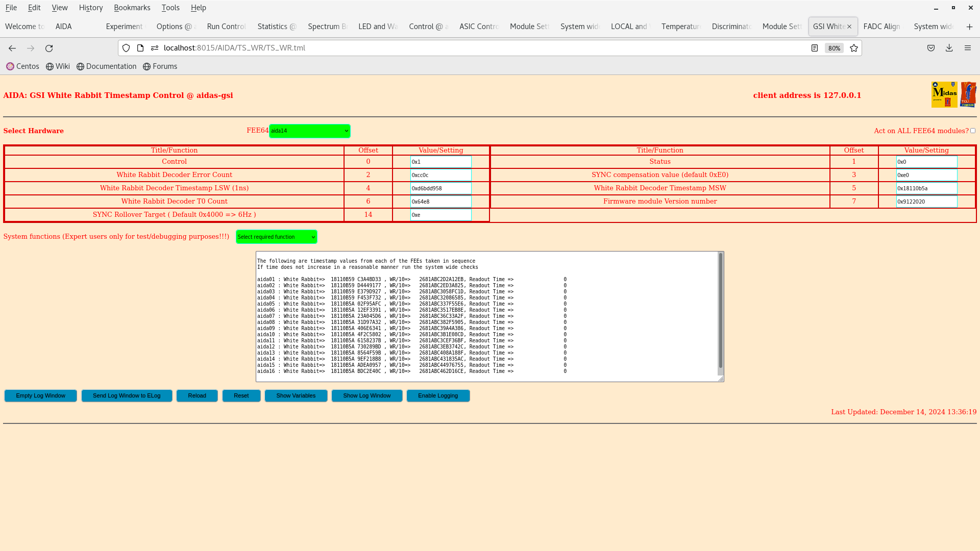Screen dimensions: 980x551
Task: Select the Control offset 0 input field
Action: point(441,161)
